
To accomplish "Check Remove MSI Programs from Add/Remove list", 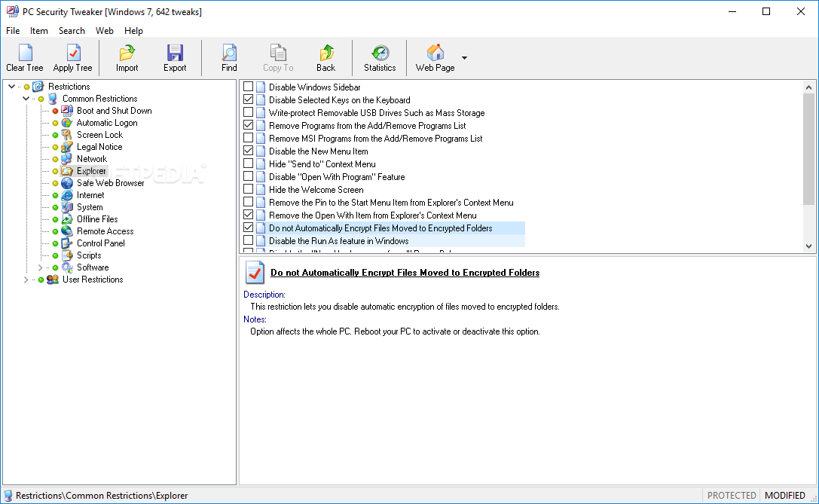I will click(x=248, y=138).
